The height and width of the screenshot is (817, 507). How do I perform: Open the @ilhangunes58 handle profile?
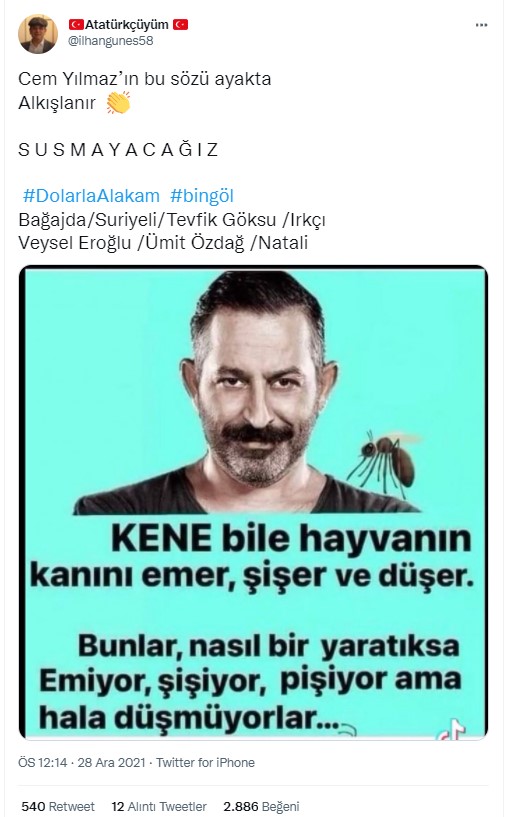coord(110,41)
